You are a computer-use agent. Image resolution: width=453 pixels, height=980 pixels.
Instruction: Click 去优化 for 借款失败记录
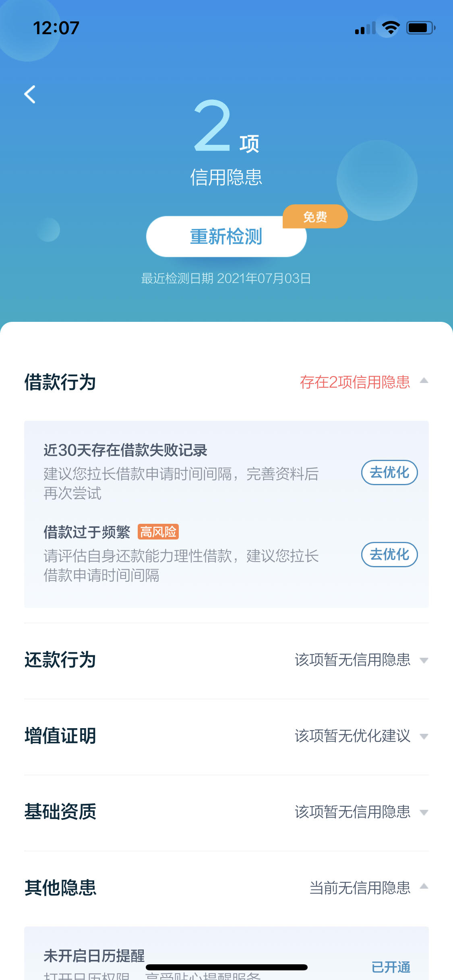(389, 472)
